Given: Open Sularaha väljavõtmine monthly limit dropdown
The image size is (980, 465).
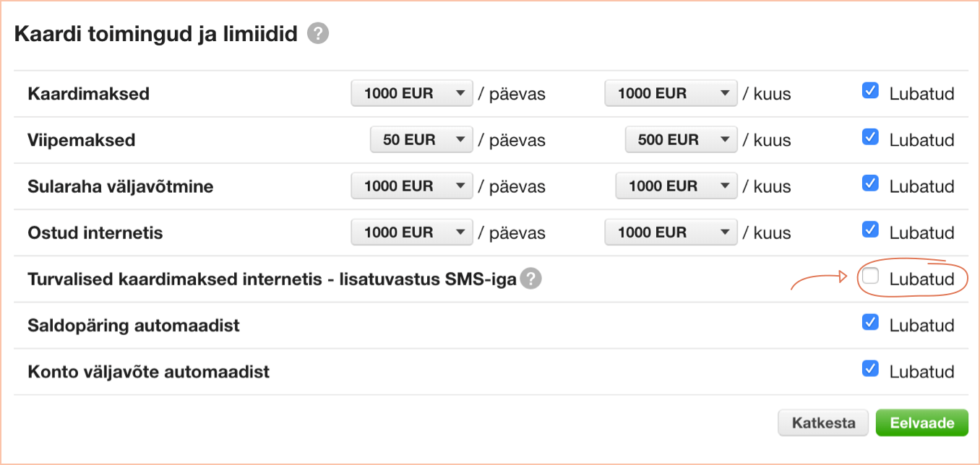Looking at the screenshot, I should 676,186.
